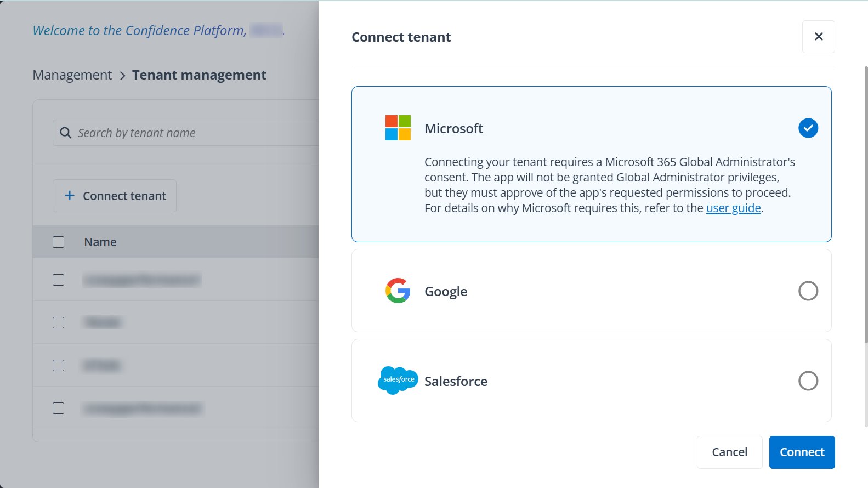Open the user guide link
The image size is (868, 488).
pos(733,208)
